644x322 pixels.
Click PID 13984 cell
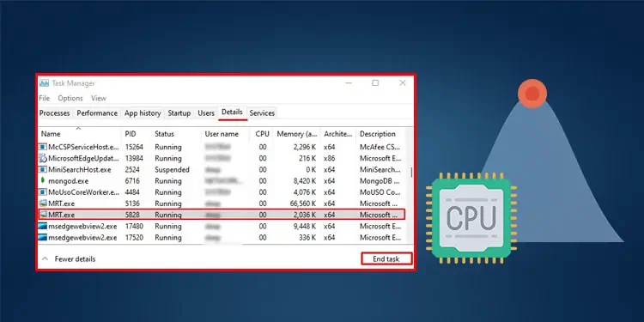134,158
